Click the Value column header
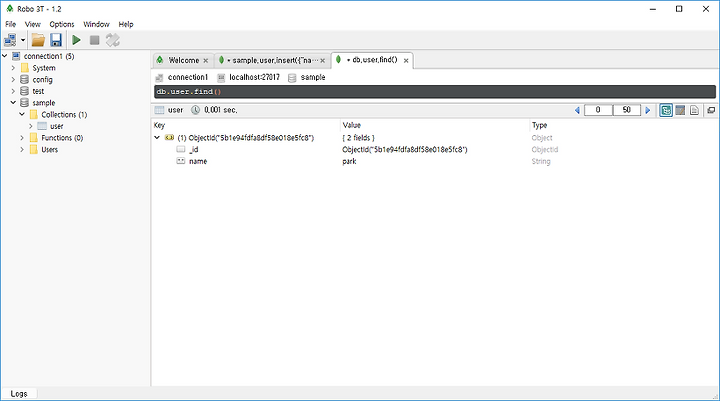The height and width of the screenshot is (401, 720). point(352,125)
